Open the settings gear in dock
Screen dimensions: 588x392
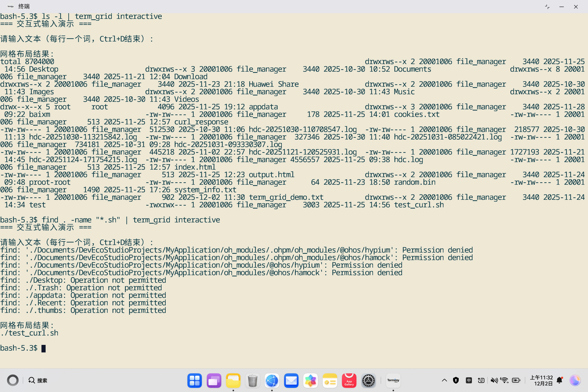point(368,380)
